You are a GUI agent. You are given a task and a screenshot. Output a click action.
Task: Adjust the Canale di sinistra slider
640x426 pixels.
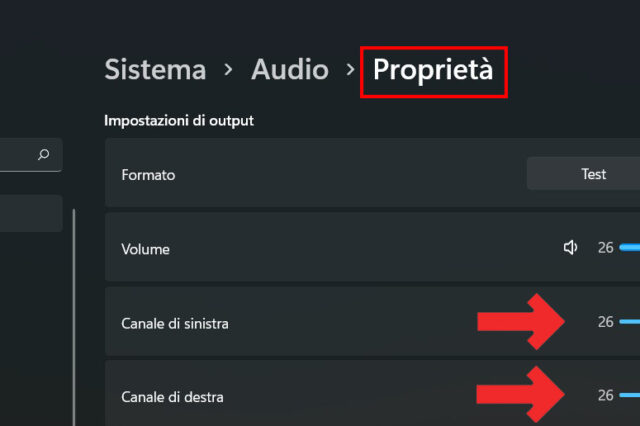coord(630,322)
